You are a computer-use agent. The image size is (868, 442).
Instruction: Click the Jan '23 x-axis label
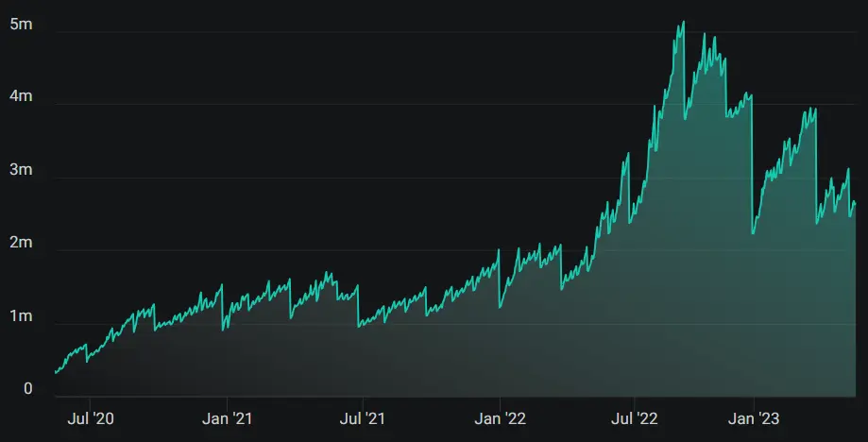click(754, 418)
